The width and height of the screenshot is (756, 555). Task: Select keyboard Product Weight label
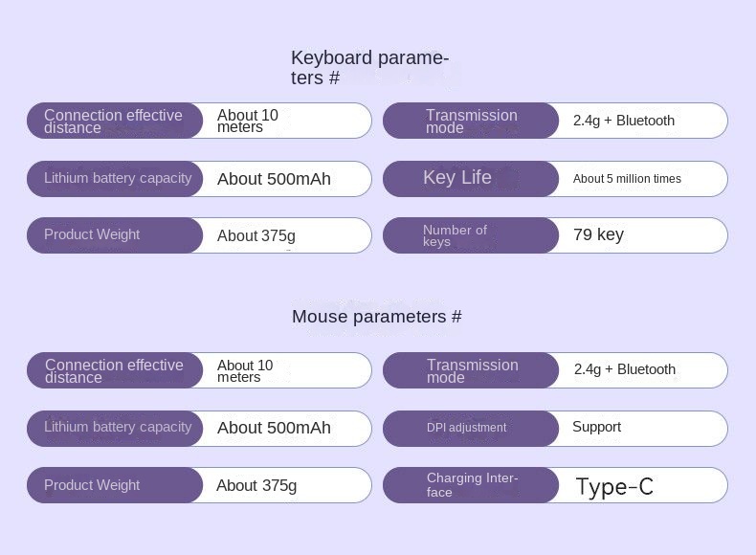92,234
